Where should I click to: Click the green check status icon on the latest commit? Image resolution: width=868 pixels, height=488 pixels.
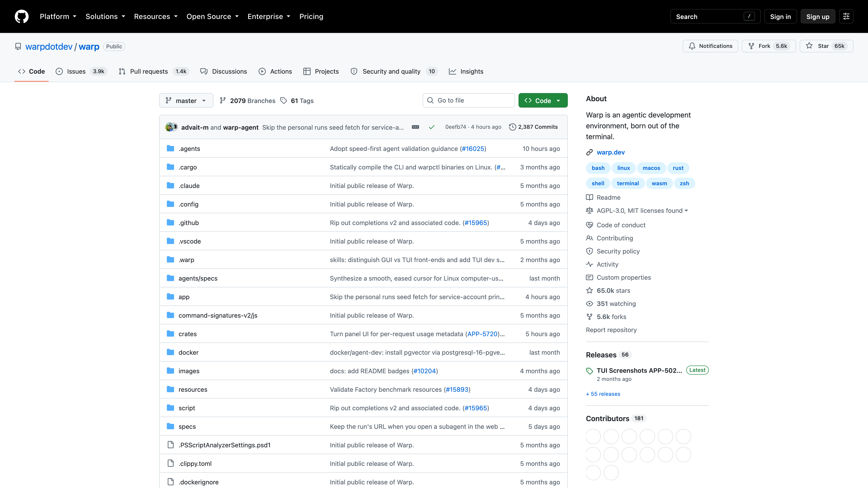[432, 127]
